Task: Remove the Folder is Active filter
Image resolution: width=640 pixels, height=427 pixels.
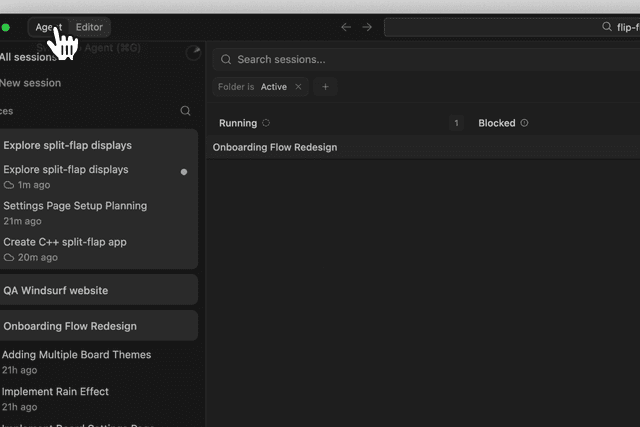Action: [298, 87]
